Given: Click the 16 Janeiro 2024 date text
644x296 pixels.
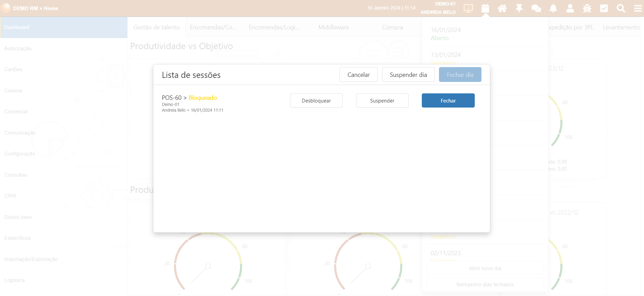Looking at the screenshot, I should click(384, 8).
